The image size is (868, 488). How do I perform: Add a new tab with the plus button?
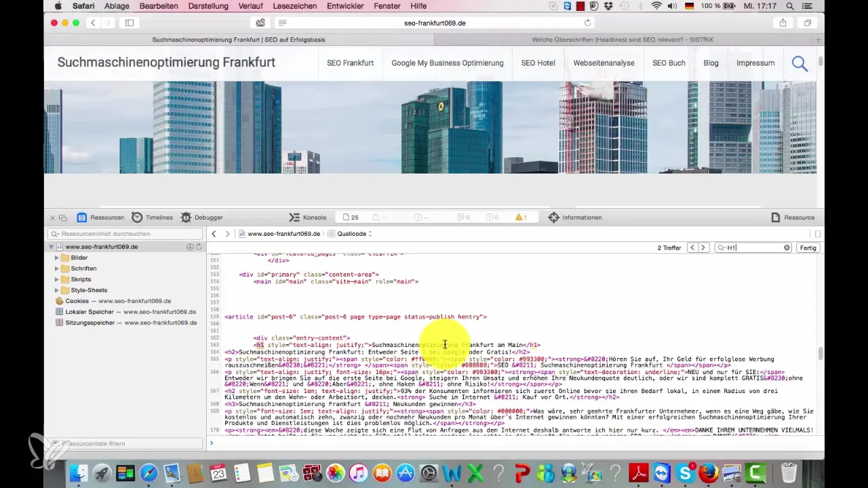coord(818,40)
